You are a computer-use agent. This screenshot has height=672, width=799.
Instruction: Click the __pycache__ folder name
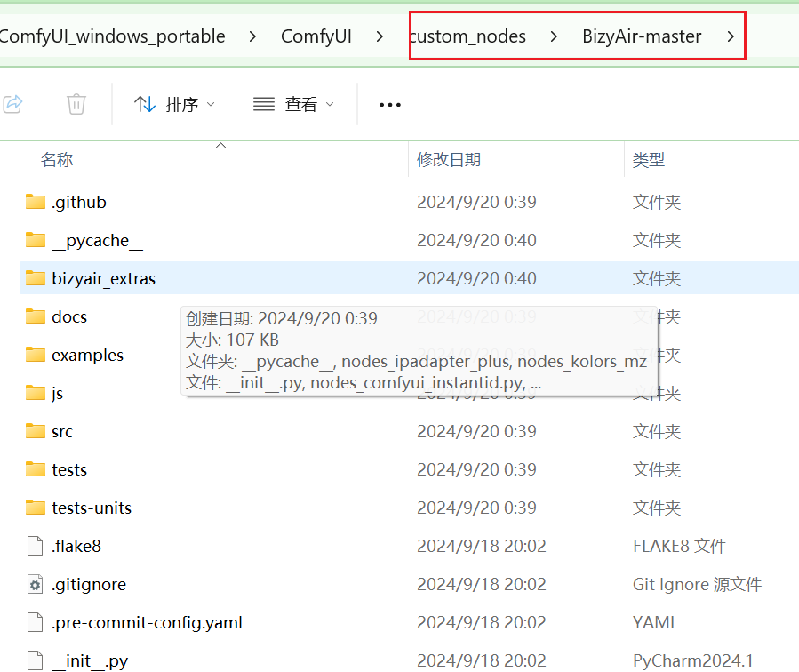point(98,241)
